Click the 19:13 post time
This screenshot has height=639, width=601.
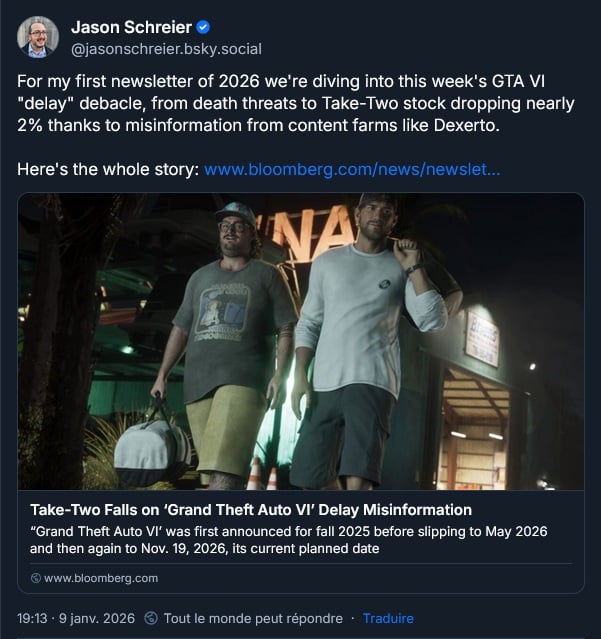35,618
